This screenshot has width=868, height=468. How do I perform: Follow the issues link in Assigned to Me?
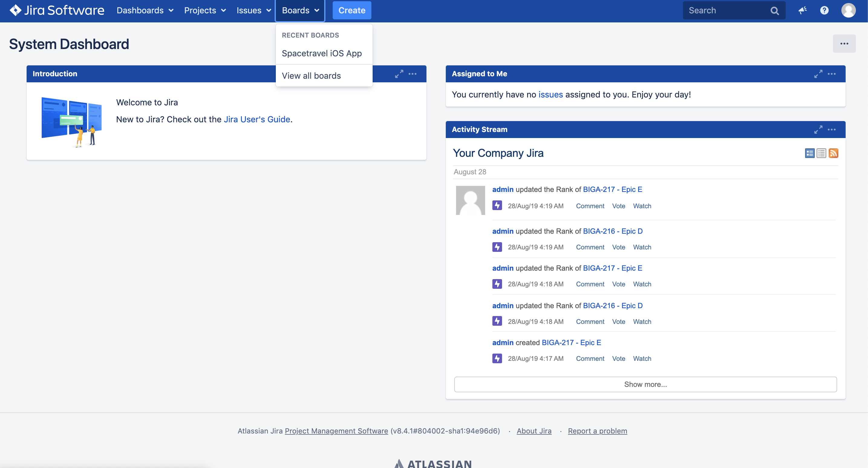(550, 95)
